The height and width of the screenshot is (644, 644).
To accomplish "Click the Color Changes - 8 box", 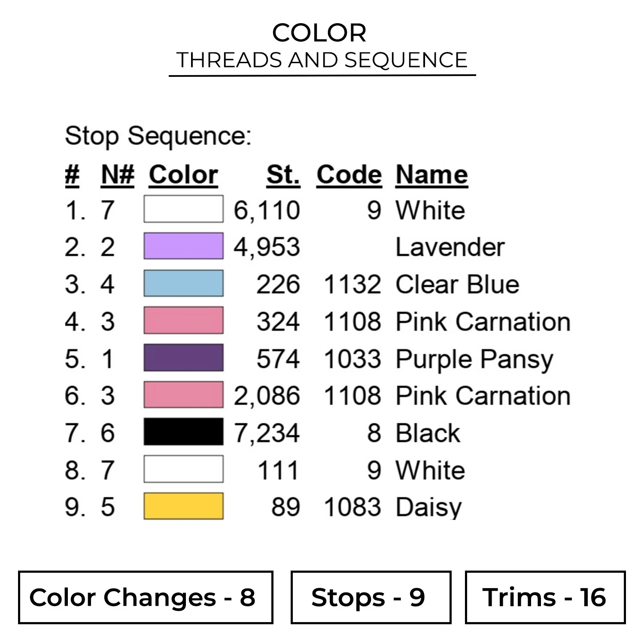I will tap(146, 597).
